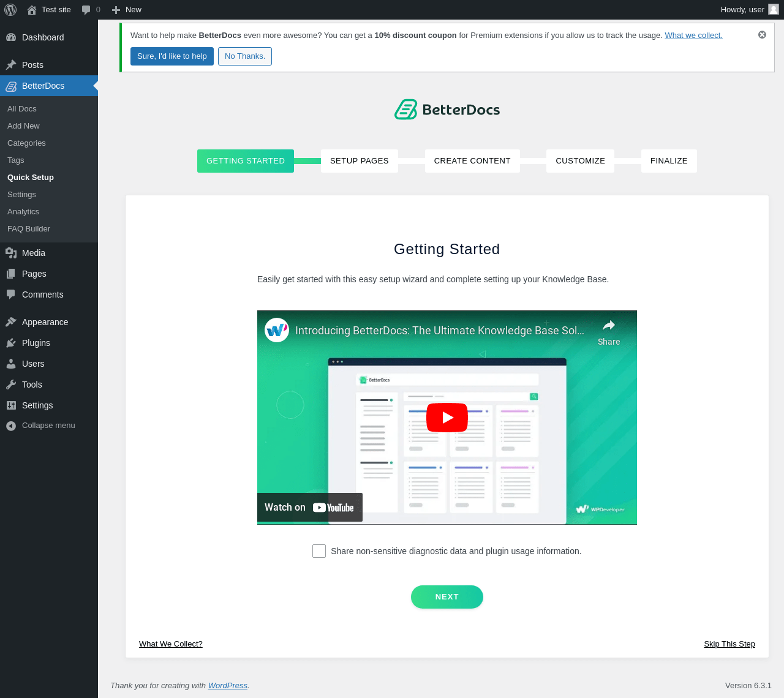Click Sure, I'd like to help button

172,56
